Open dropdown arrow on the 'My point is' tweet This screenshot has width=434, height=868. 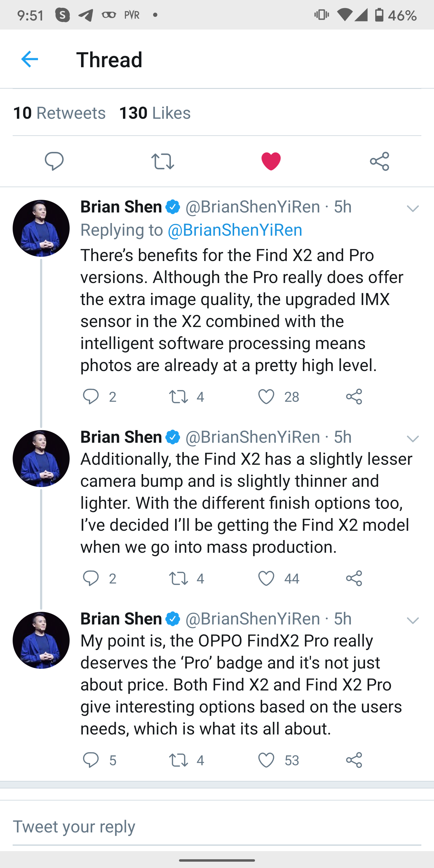click(x=413, y=620)
